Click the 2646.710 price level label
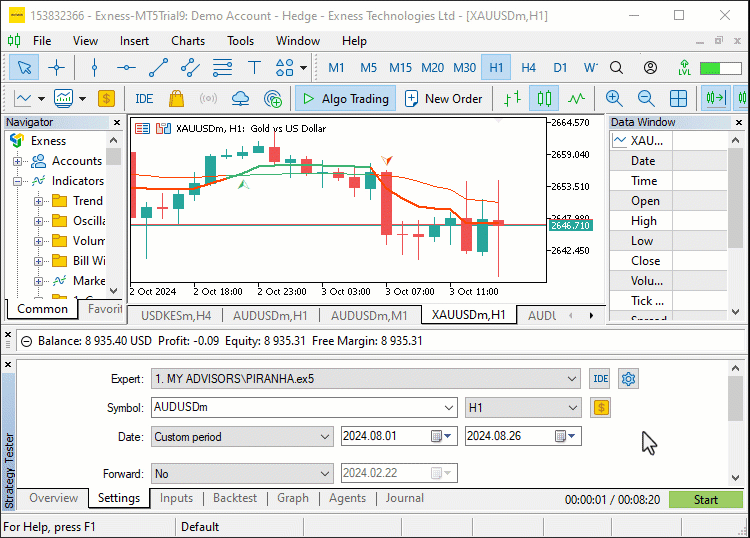This screenshot has width=750, height=538. [x=571, y=226]
